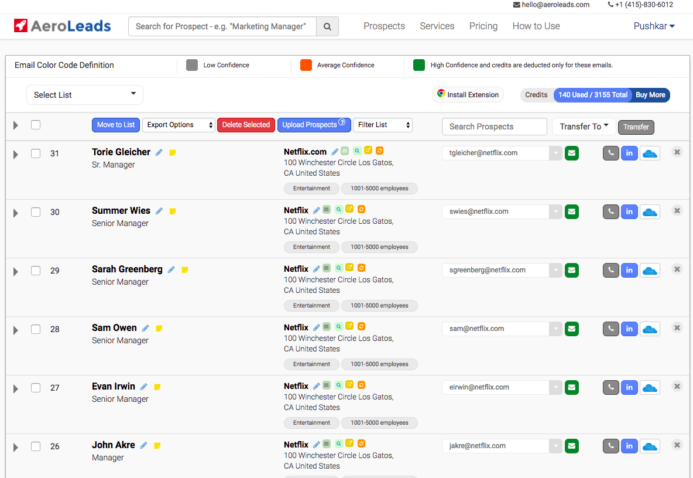Image resolution: width=693 pixels, height=478 pixels.
Task: Expand the Transfer To dropdown
Action: point(585,127)
